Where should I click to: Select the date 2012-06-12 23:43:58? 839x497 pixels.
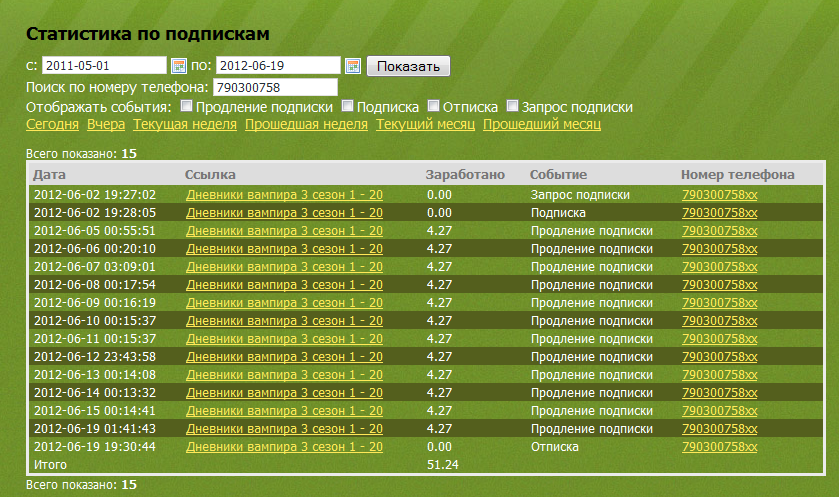coord(95,356)
